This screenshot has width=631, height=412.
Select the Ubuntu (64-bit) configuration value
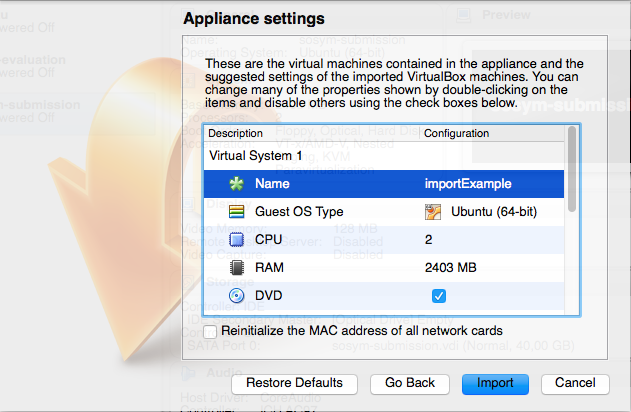click(492, 212)
